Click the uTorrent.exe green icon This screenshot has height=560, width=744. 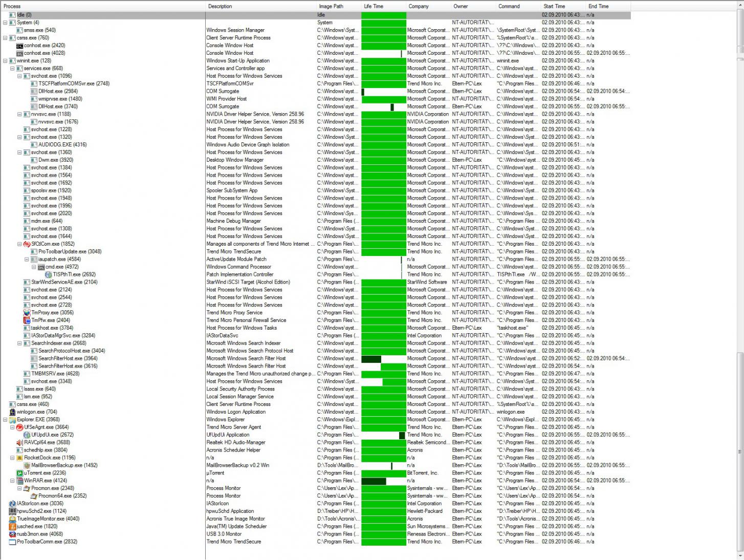coord(19,473)
